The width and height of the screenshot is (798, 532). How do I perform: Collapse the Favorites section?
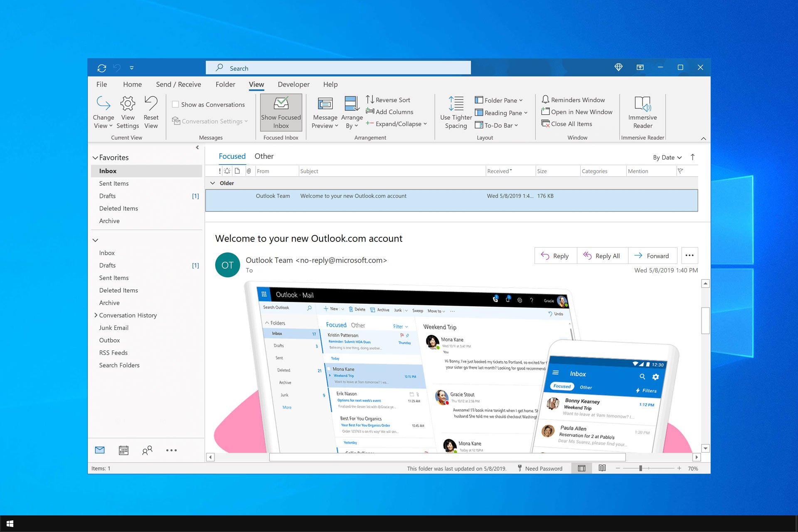[x=95, y=158]
